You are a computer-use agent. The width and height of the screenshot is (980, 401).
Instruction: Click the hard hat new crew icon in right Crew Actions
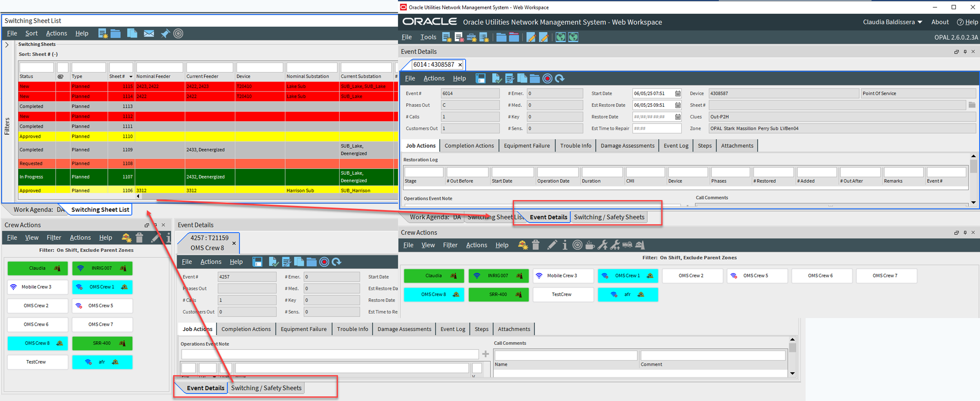523,245
